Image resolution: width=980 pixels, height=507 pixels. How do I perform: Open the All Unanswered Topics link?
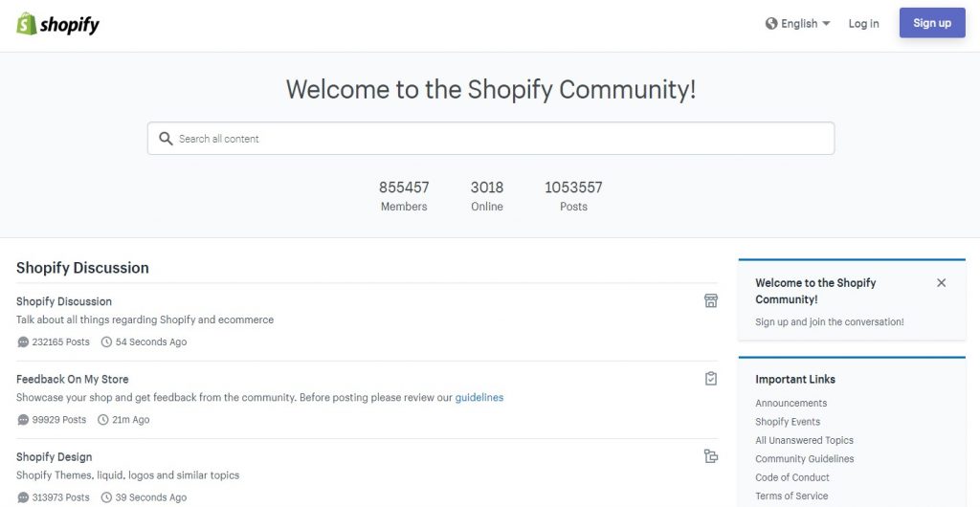804,440
